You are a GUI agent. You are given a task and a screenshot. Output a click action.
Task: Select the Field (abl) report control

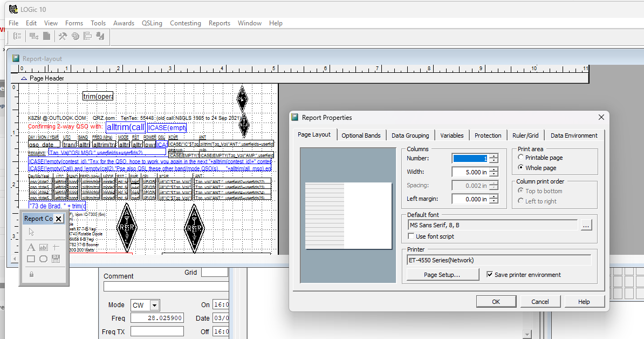coord(43,247)
